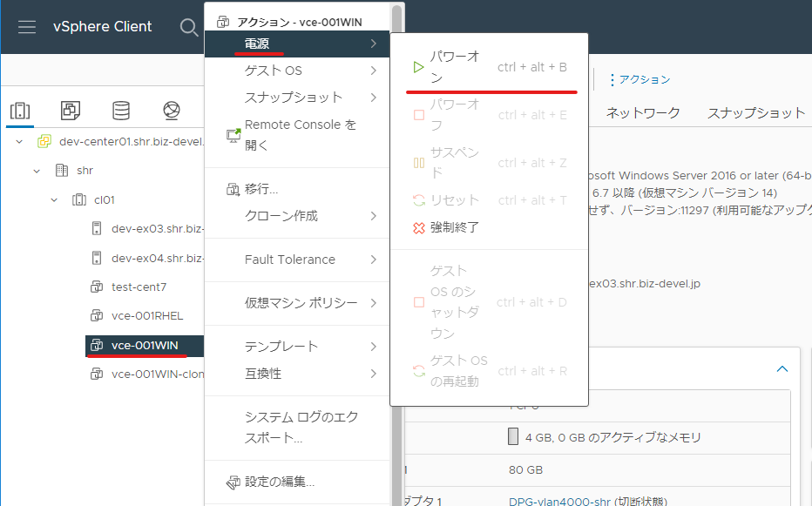Viewport: 812px width, 506px height.
Task: Open the クローン作成 submenu
Action: (297, 216)
